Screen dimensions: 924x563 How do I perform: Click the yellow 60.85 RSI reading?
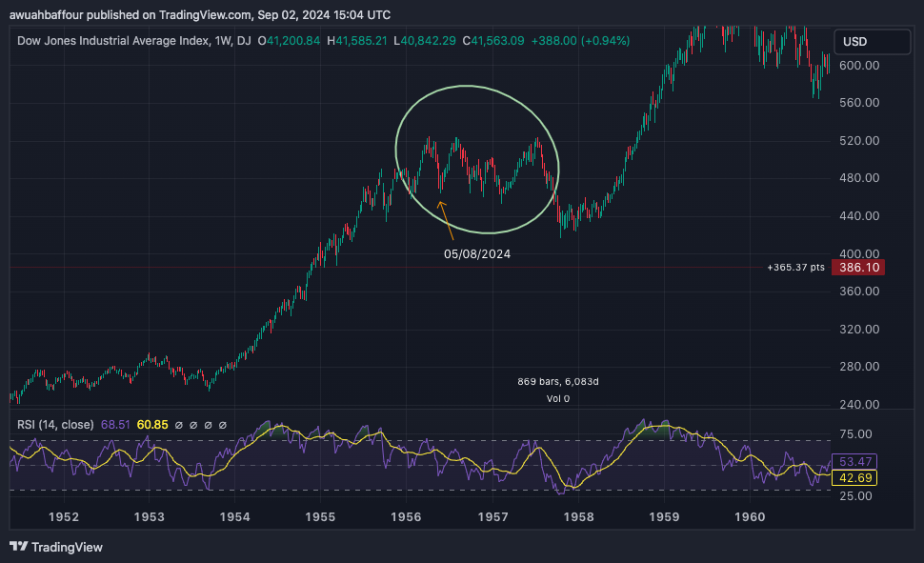pos(152,425)
